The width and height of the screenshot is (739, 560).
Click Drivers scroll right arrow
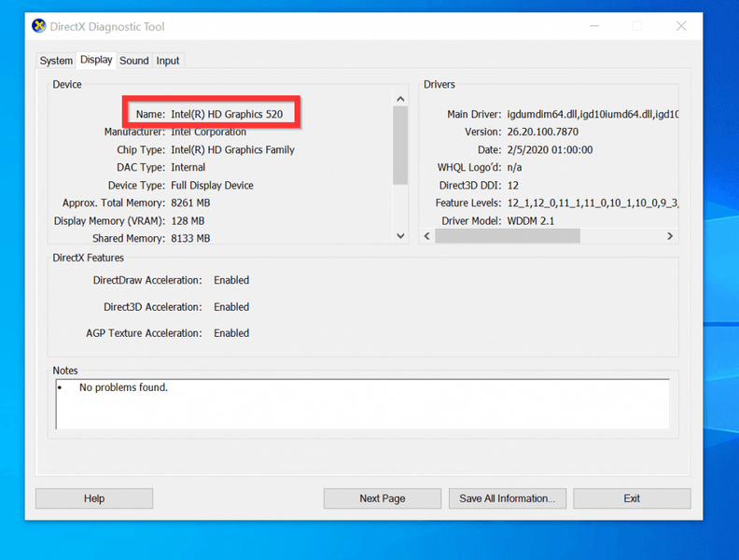click(x=670, y=236)
